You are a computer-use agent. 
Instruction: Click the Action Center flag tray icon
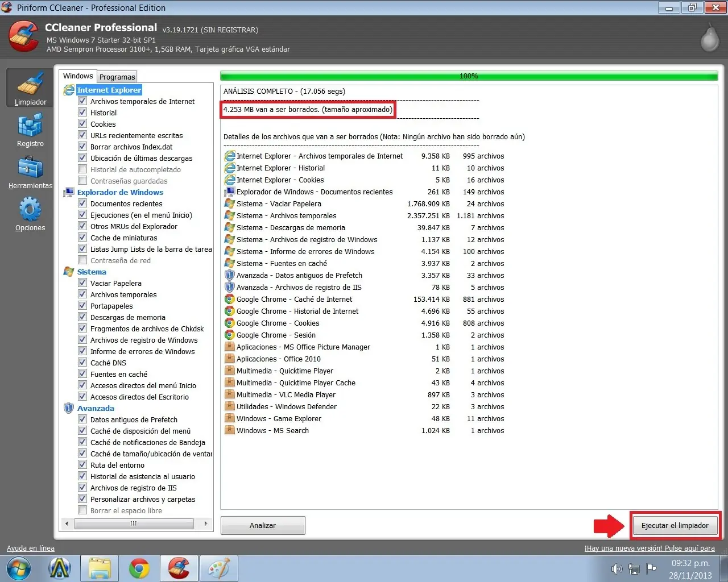pos(652,568)
